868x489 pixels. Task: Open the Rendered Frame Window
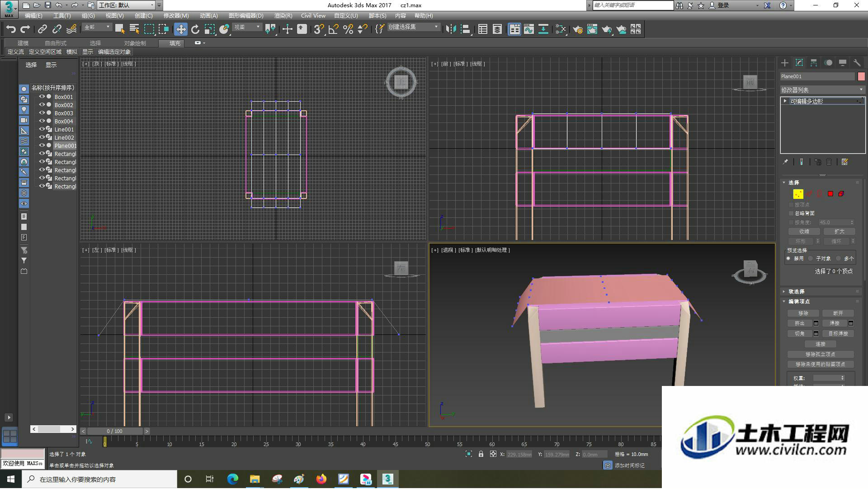[592, 29]
